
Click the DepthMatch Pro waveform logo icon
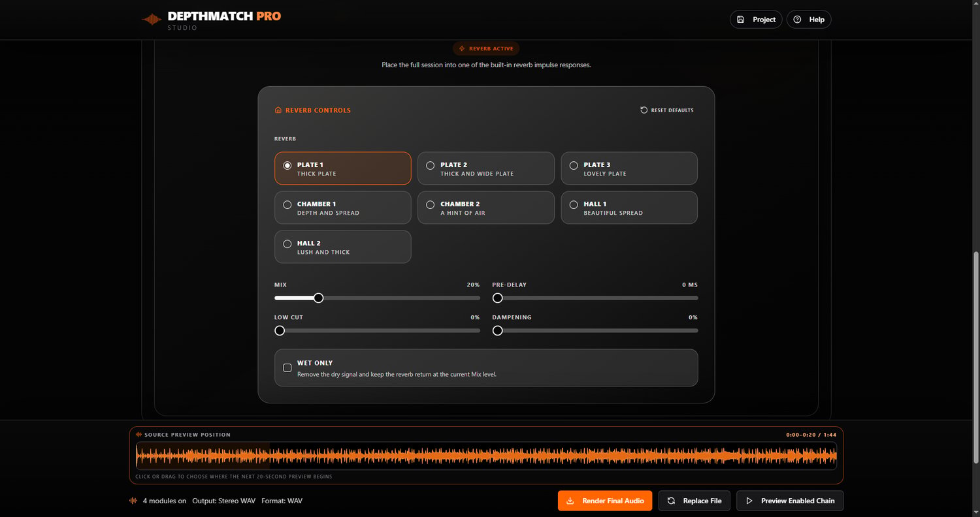(x=152, y=20)
